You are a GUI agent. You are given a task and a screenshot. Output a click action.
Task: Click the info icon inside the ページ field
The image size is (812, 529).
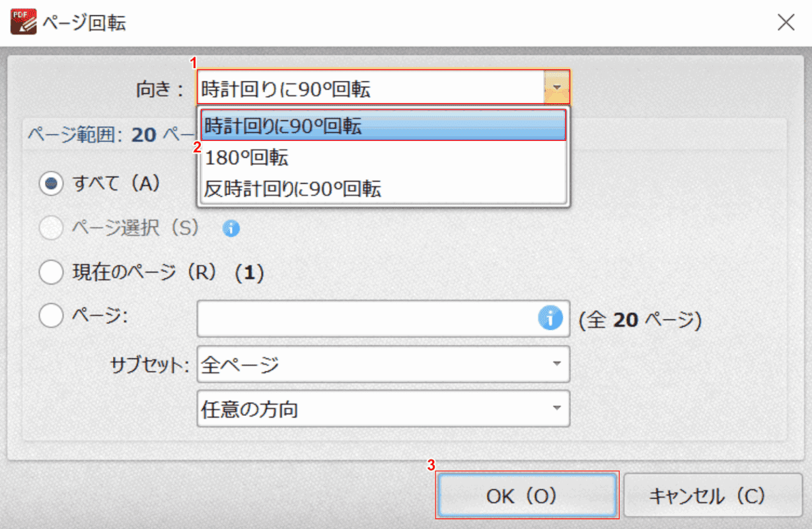[x=550, y=319]
